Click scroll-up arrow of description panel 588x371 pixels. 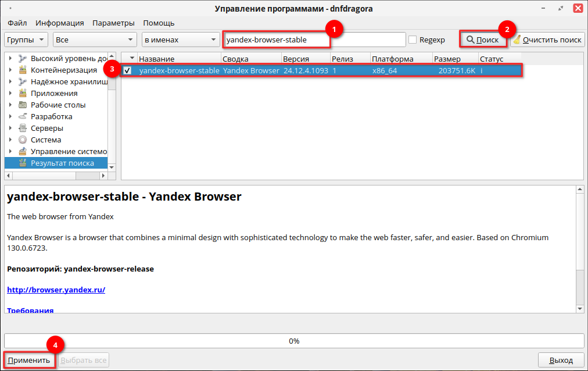coord(580,190)
